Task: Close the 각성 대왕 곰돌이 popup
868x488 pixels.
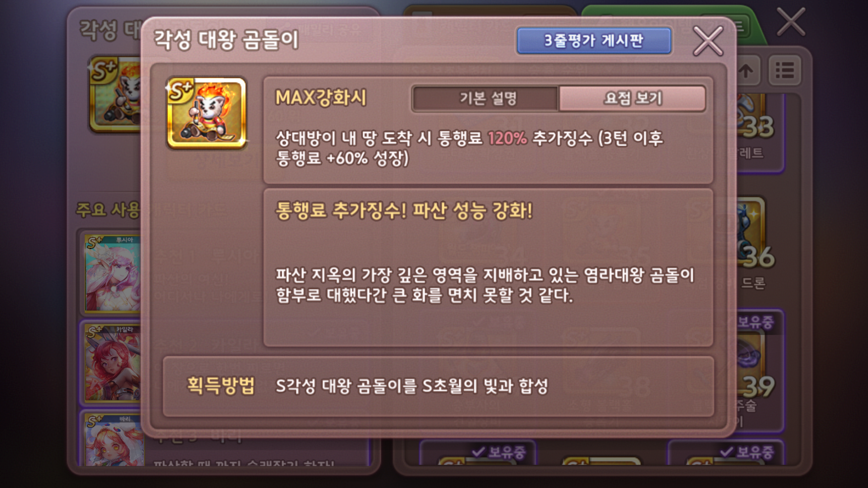Action: (x=708, y=41)
